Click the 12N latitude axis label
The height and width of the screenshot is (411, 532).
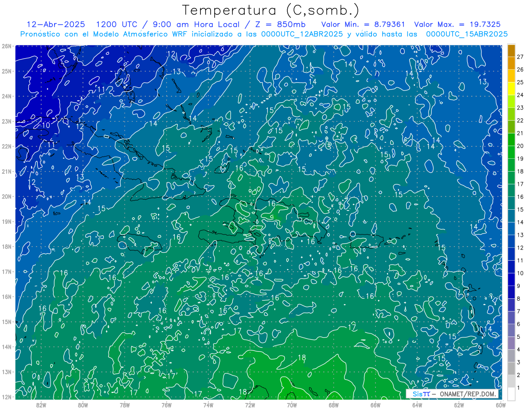[x=6, y=397]
